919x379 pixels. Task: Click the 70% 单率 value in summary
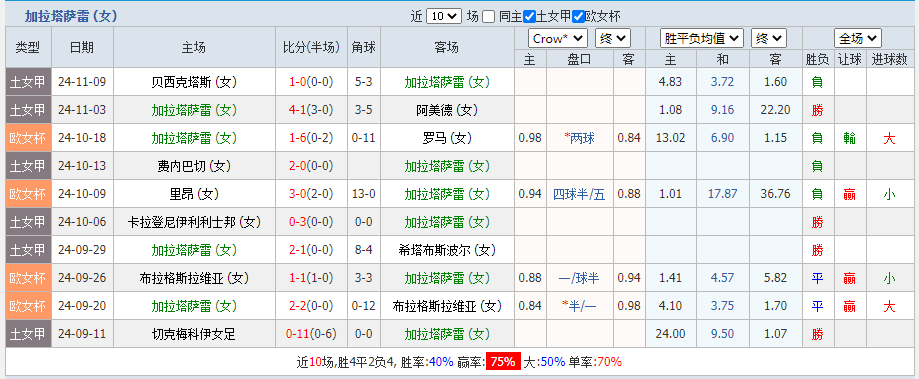(x=609, y=362)
